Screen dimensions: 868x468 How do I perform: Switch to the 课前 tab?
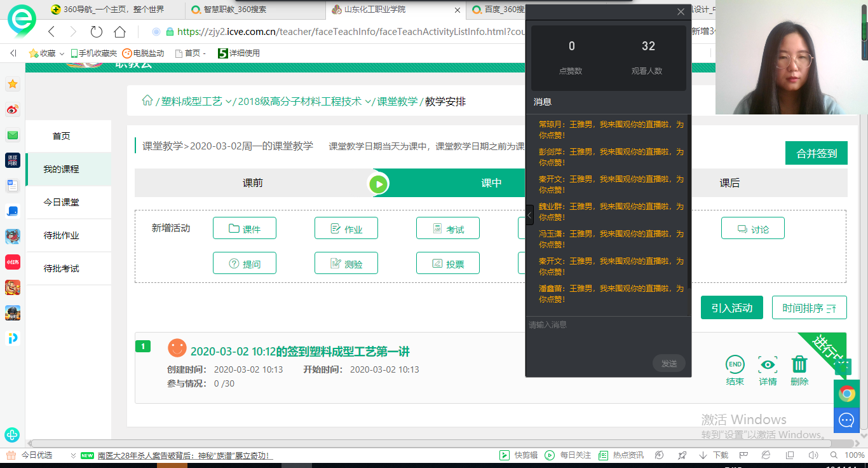[x=252, y=183]
